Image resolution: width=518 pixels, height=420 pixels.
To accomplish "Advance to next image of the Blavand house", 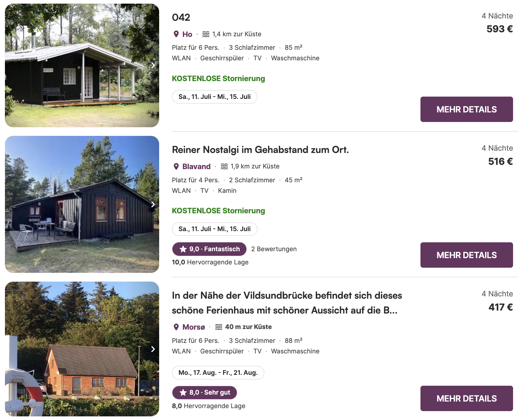I will click(x=153, y=204).
